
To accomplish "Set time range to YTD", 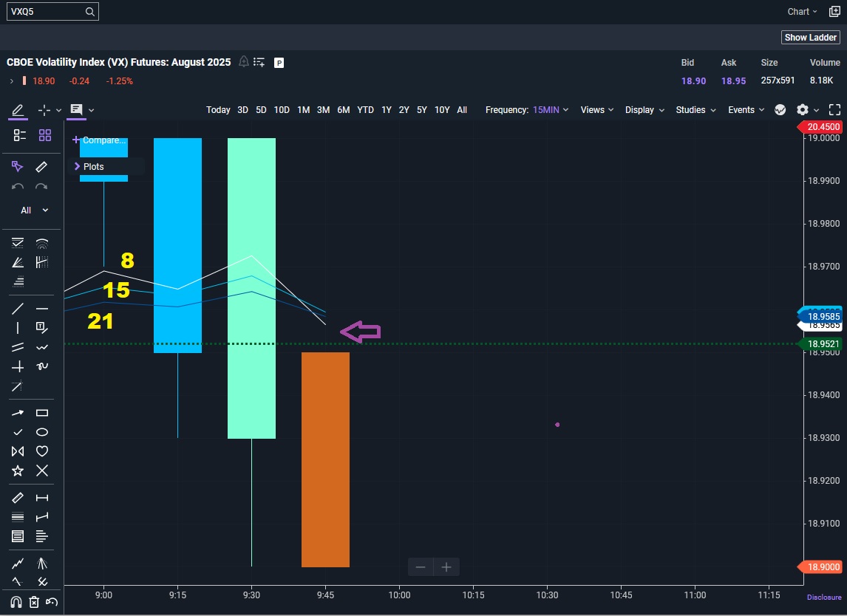I will point(365,109).
